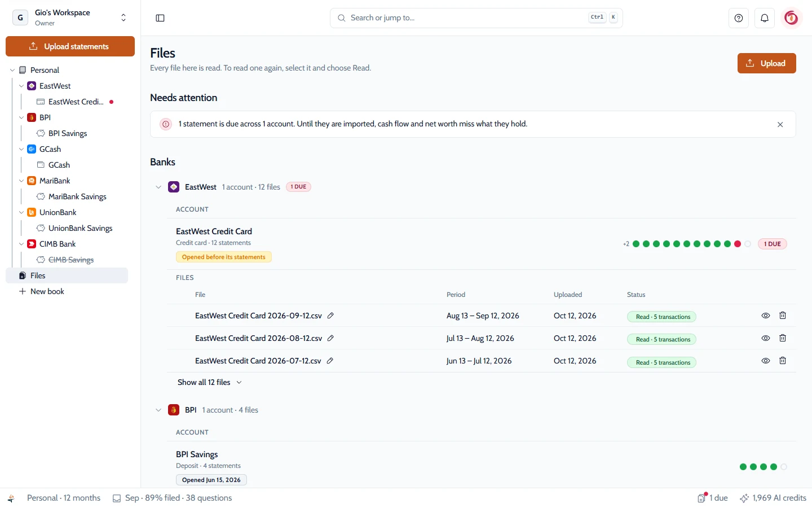The width and height of the screenshot is (812, 508).
Task: Rename EastWest Credit Card 2026-09-12.csv with pencil icon
Action: 330,316
